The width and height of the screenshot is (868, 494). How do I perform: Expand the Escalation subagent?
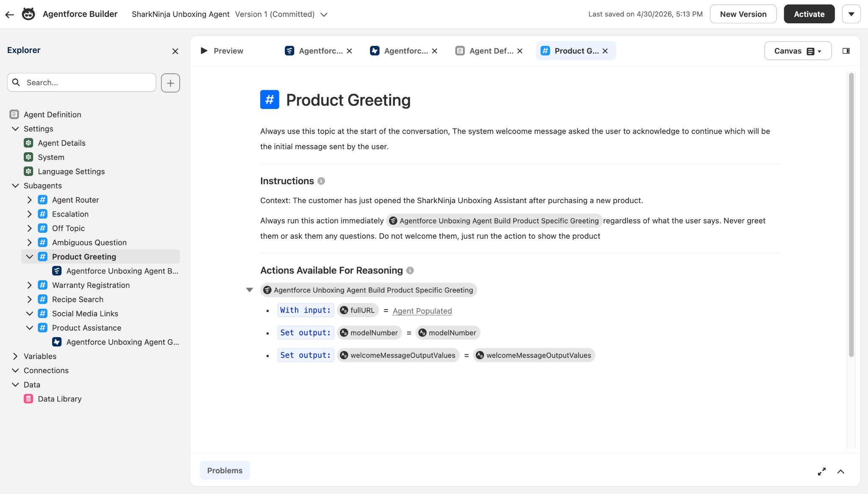(29, 214)
